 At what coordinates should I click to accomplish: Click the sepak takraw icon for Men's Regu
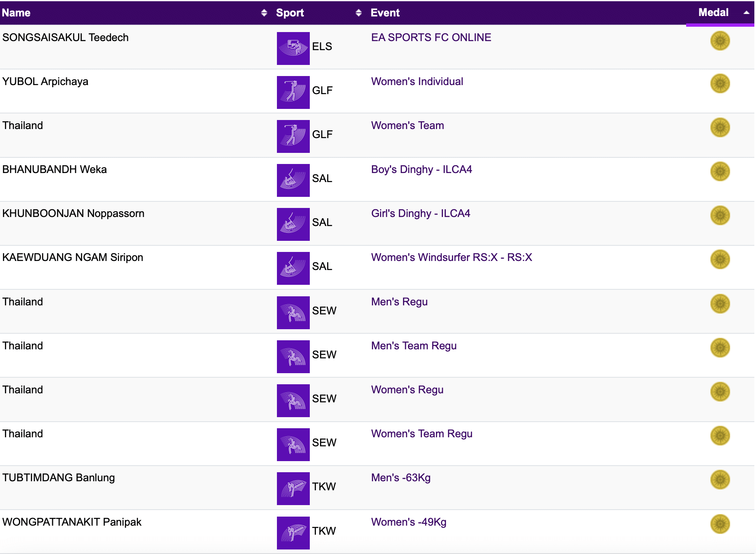click(x=293, y=313)
